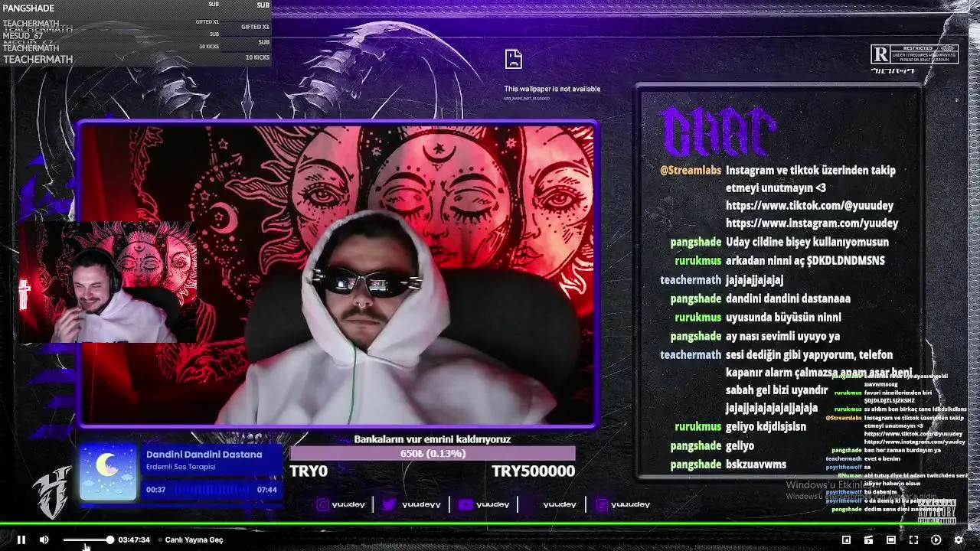Click chat message 'uyusunda büyüsün ninni'
The width and height of the screenshot is (980, 551).
[783, 318]
